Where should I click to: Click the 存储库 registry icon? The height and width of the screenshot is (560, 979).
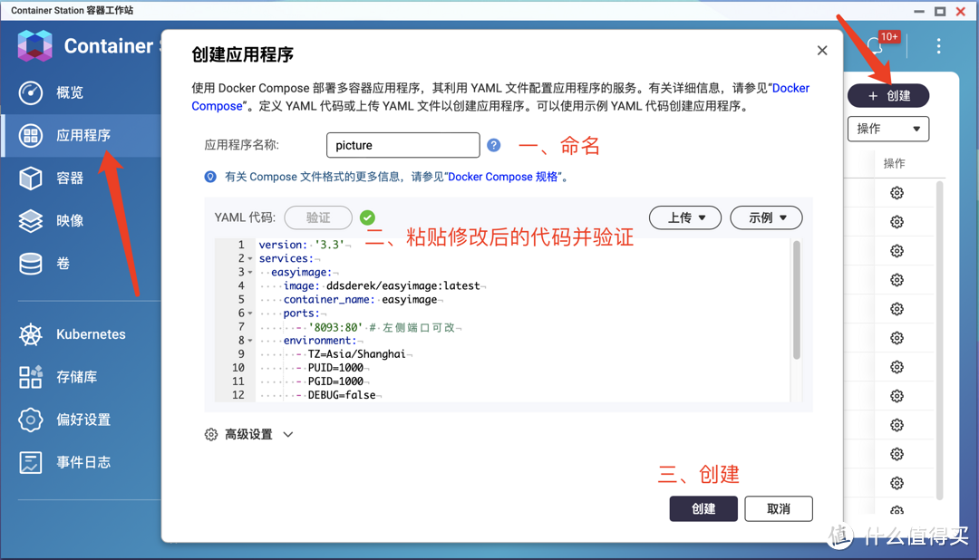(31, 377)
